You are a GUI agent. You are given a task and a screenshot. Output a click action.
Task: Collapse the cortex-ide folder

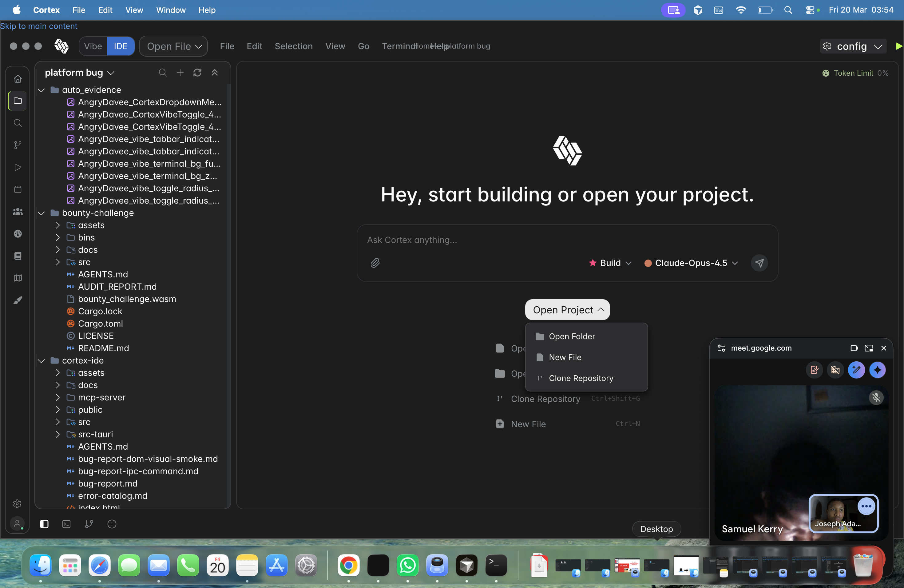[42, 360]
